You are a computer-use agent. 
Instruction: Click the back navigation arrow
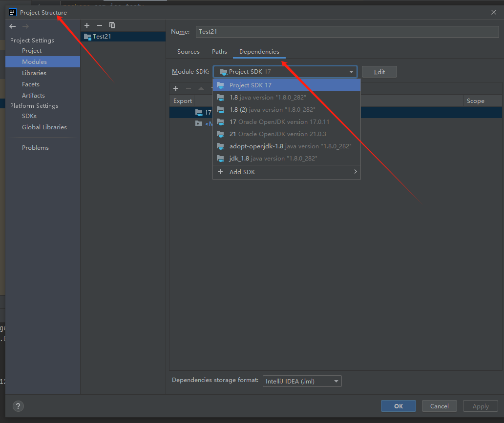pyautogui.click(x=13, y=26)
